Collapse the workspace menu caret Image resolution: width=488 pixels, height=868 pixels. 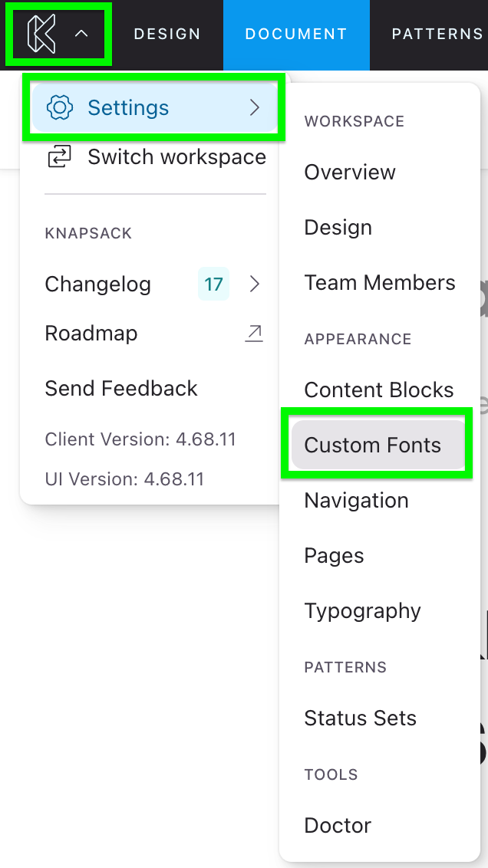pos(81,34)
